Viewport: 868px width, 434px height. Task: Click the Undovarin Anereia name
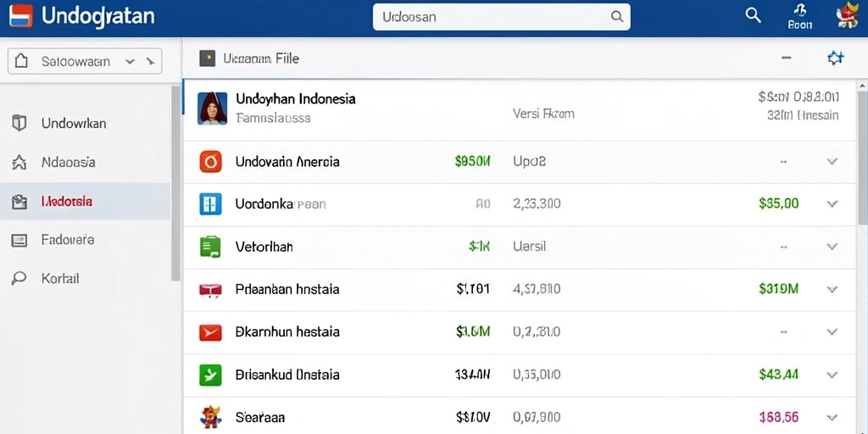(x=287, y=162)
